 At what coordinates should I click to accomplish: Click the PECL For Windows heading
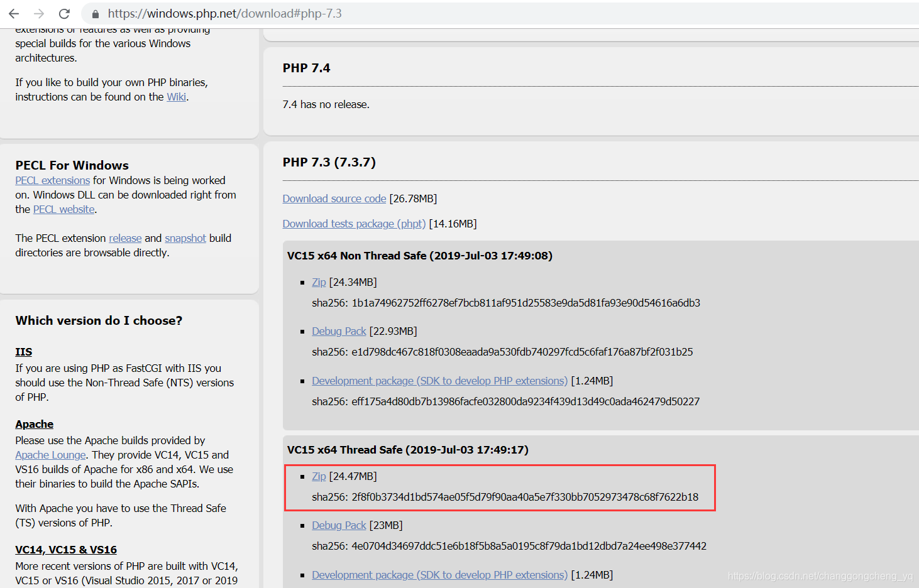(x=72, y=165)
